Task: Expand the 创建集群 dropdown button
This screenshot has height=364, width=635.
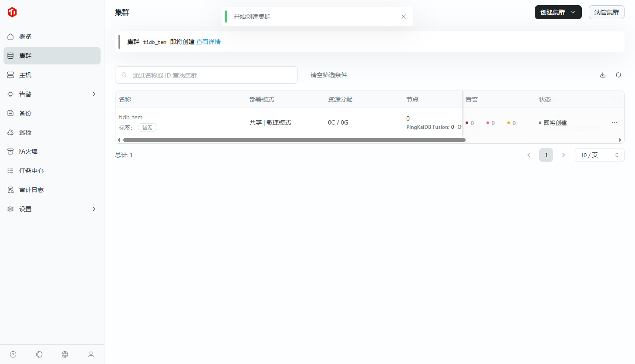Action: click(x=558, y=12)
